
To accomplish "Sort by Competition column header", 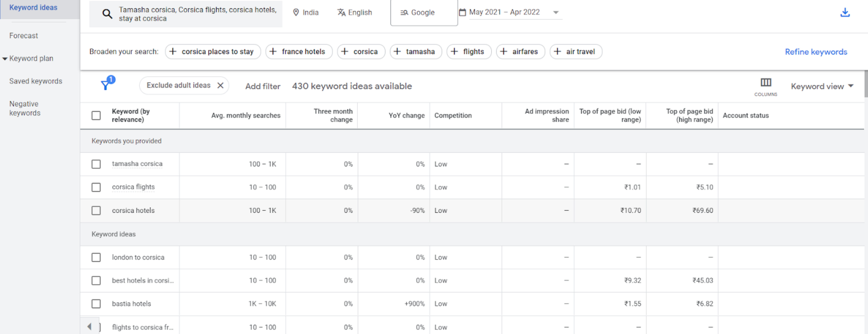I will [x=453, y=116].
